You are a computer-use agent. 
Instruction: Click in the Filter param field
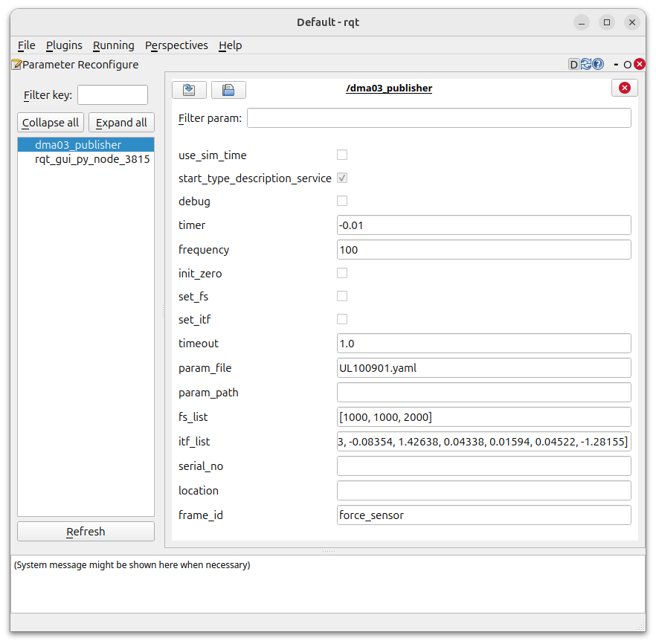(x=439, y=117)
